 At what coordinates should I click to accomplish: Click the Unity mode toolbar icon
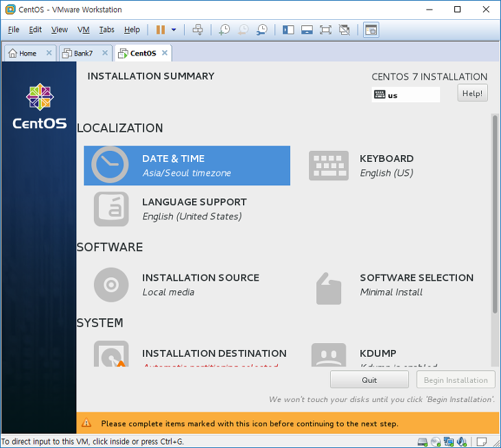click(344, 30)
